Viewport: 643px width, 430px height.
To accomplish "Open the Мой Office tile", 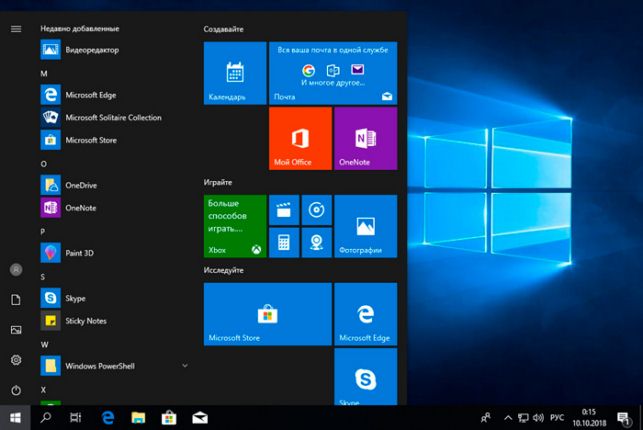I will click(x=300, y=138).
